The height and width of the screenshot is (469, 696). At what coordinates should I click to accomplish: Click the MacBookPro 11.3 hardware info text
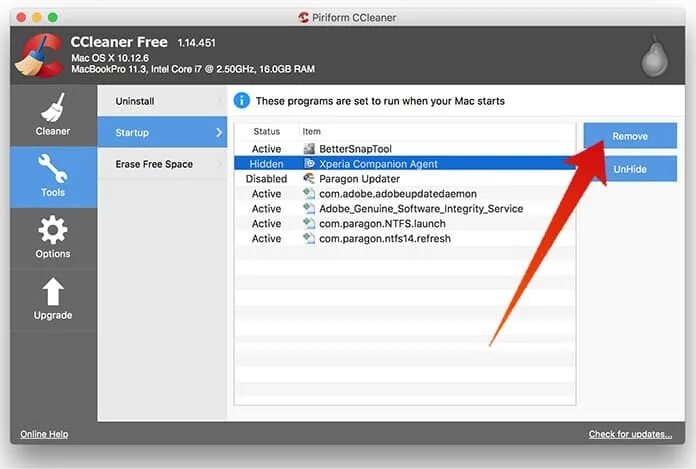[193, 69]
